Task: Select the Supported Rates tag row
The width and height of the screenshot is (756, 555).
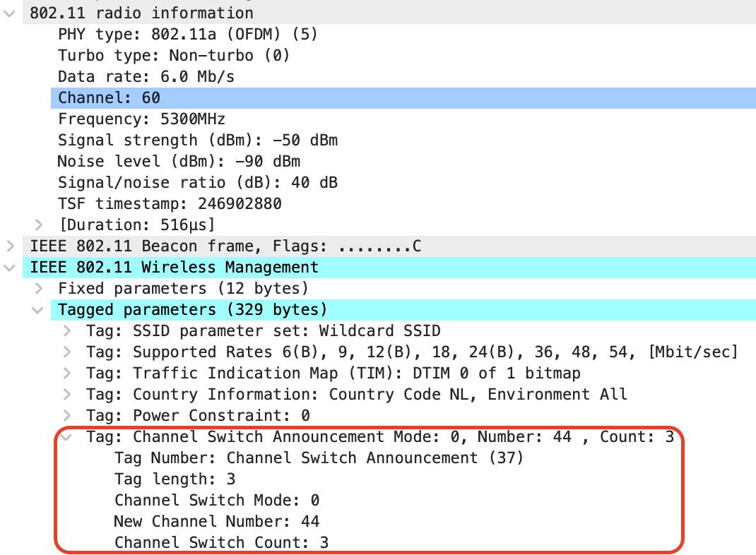Action: point(412,352)
